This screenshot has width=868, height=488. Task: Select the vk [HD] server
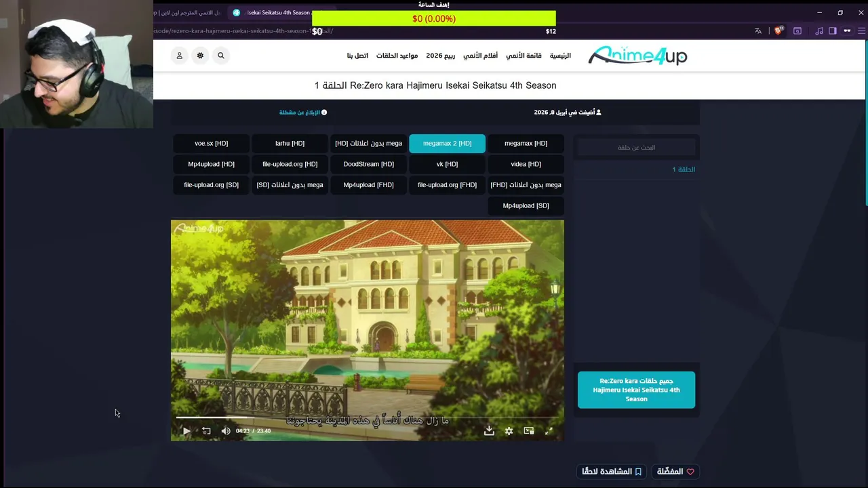pos(447,164)
